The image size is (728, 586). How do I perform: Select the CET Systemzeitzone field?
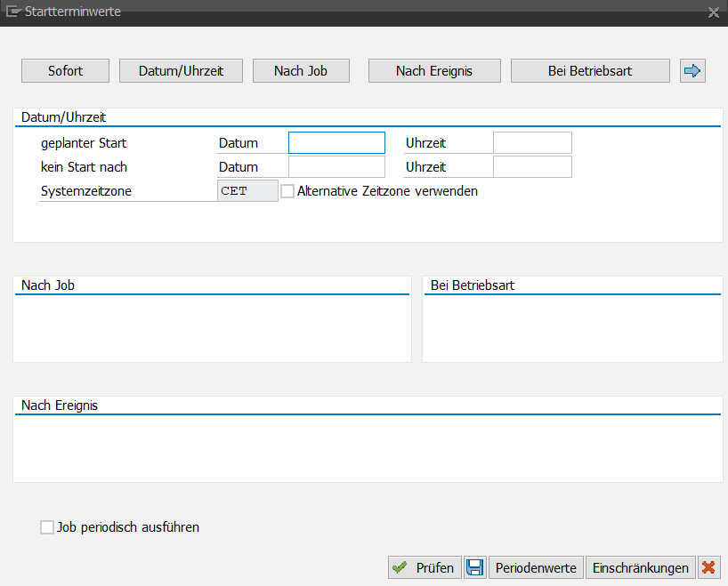point(246,190)
